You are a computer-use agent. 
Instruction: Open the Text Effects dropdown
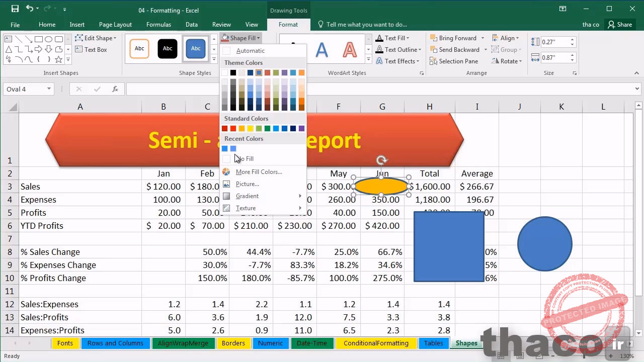pos(397,61)
